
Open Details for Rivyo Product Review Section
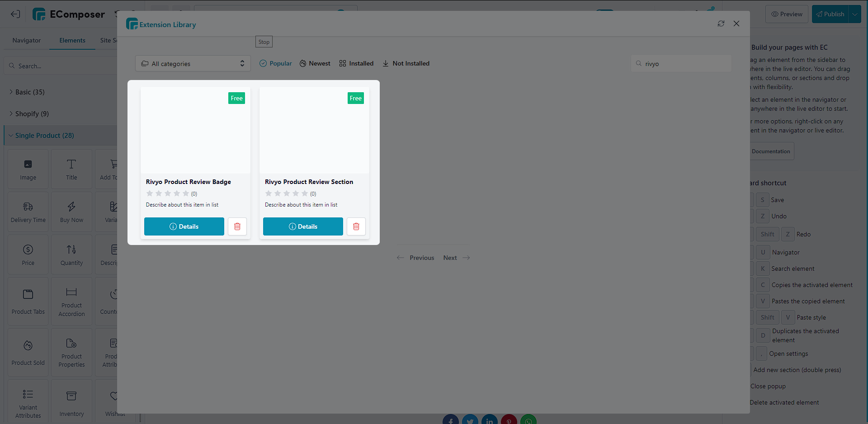303,226
